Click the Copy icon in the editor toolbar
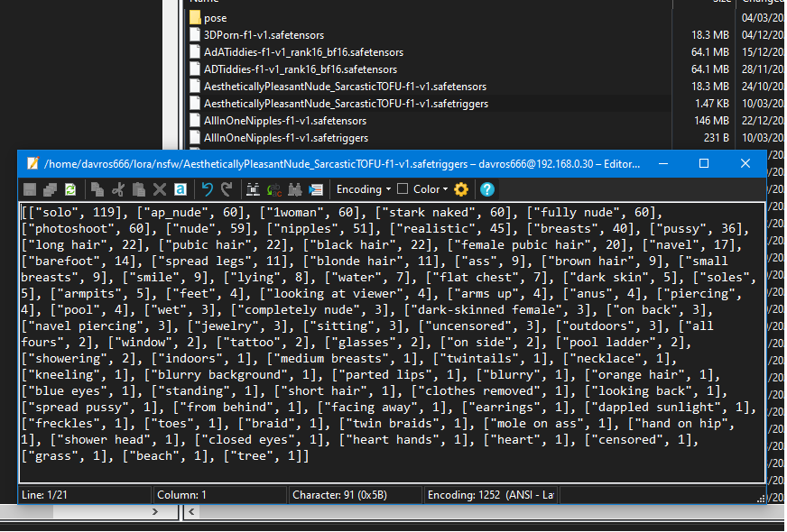The width and height of the screenshot is (787, 532). [x=97, y=189]
